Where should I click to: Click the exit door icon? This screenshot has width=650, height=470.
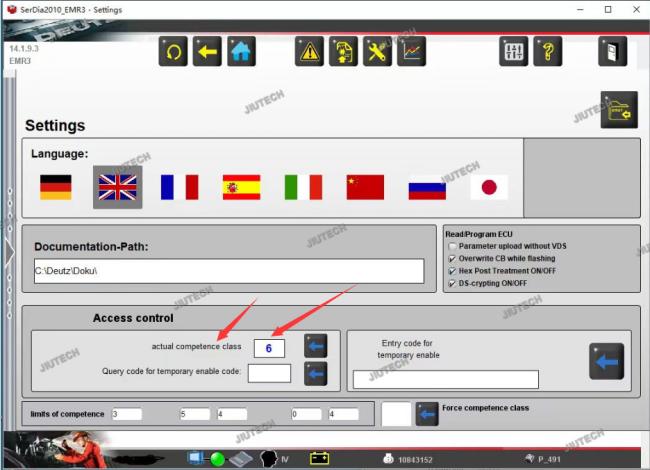pos(613,51)
